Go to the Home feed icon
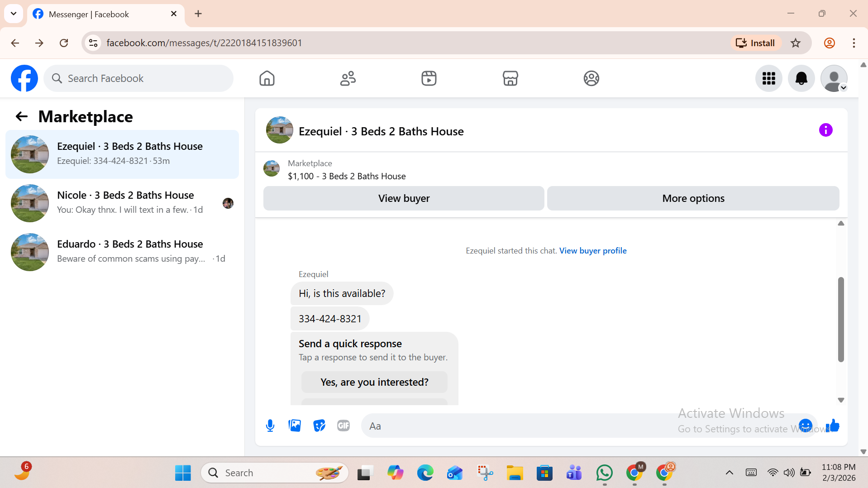 267,78
